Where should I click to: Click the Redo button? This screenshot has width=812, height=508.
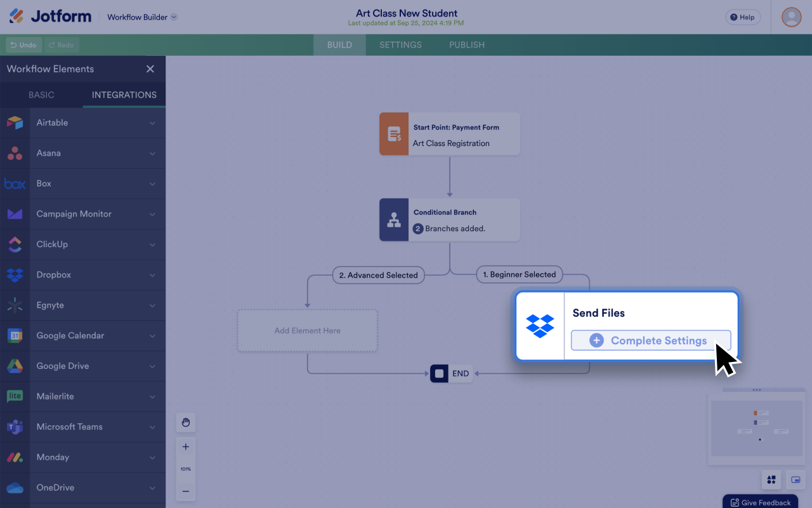coord(62,45)
